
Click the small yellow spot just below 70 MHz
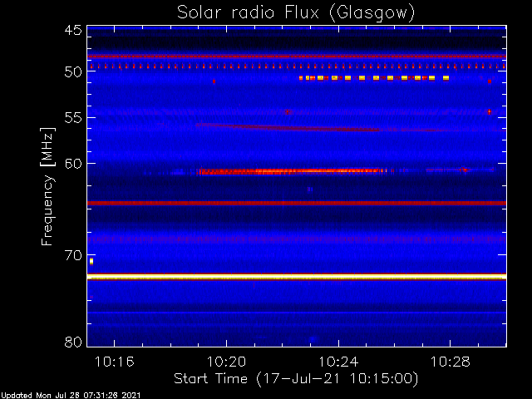pyautogui.click(x=91, y=261)
